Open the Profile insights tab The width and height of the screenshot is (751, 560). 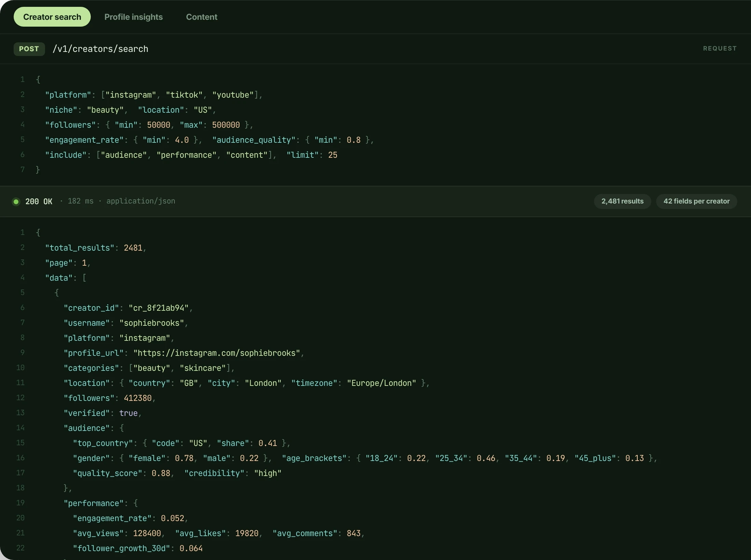point(133,17)
